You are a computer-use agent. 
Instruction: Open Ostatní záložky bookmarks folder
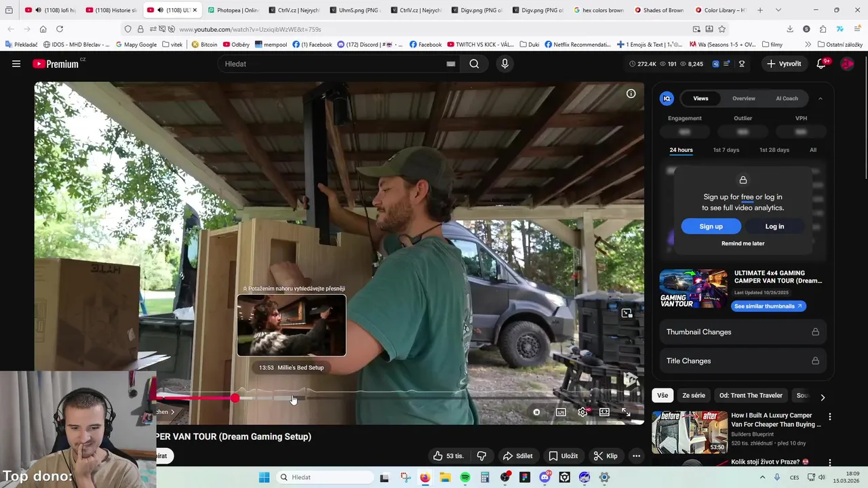(840, 45)
